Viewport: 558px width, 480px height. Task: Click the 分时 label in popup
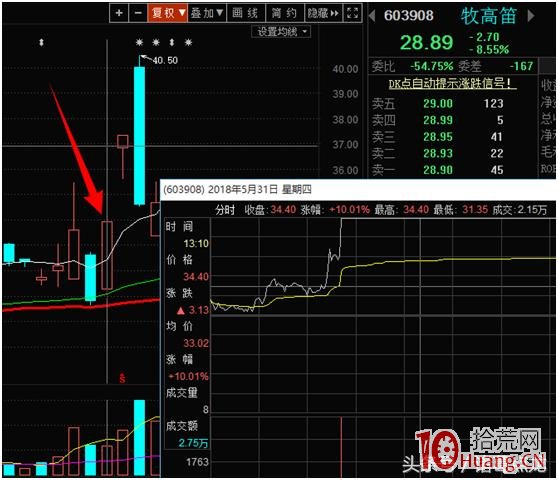tap(225, 210)
